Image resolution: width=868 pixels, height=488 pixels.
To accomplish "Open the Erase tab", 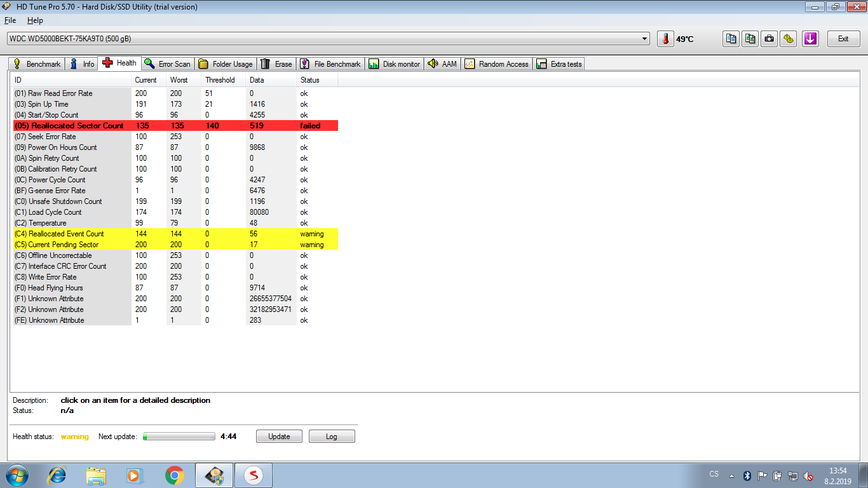I will [276, 64].
